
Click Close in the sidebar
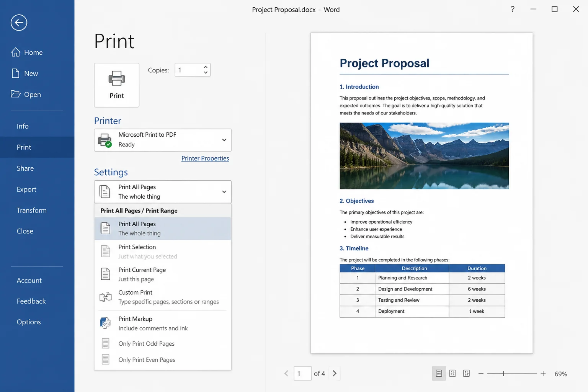(x=37, y=231)
